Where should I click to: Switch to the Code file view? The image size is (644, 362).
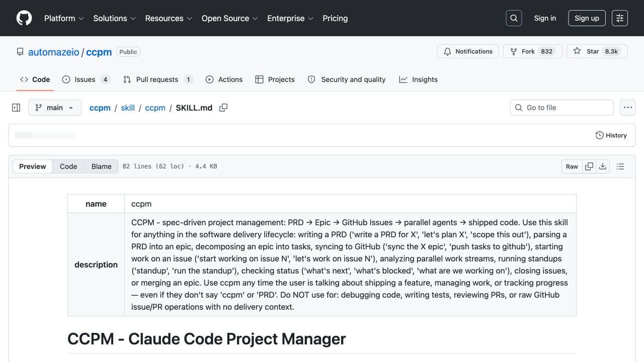click(68, 166)
